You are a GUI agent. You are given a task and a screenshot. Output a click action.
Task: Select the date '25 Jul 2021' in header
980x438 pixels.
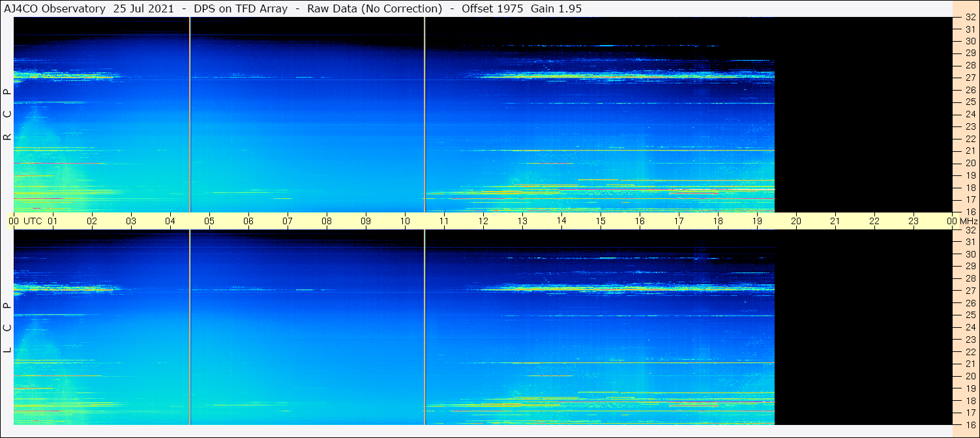[x=143, y=8]
